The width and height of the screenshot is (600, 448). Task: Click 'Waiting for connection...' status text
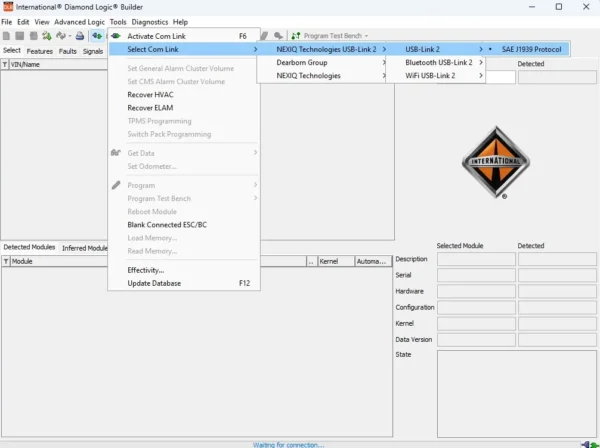click(x=289, y=445)
